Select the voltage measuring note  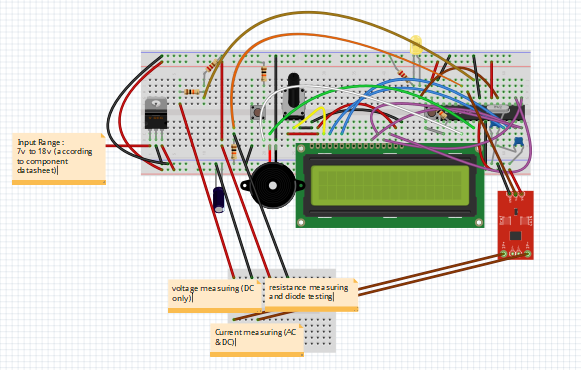point(215,296)
